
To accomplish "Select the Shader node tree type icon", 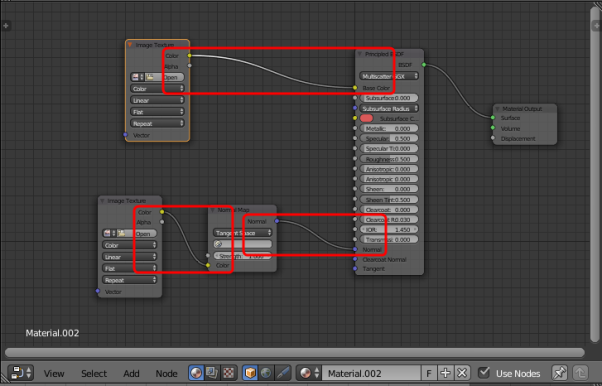I will pyautogui.click(x=196, y=373).
